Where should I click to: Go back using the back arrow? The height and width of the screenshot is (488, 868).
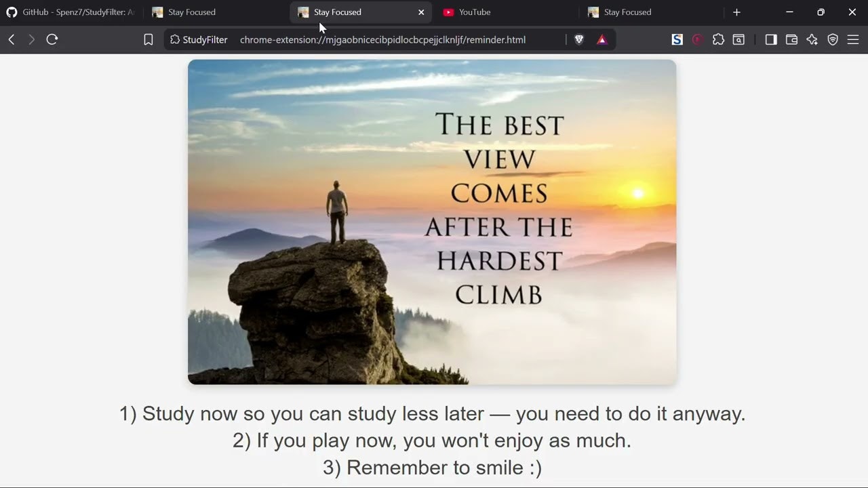(x=11, y=39)
